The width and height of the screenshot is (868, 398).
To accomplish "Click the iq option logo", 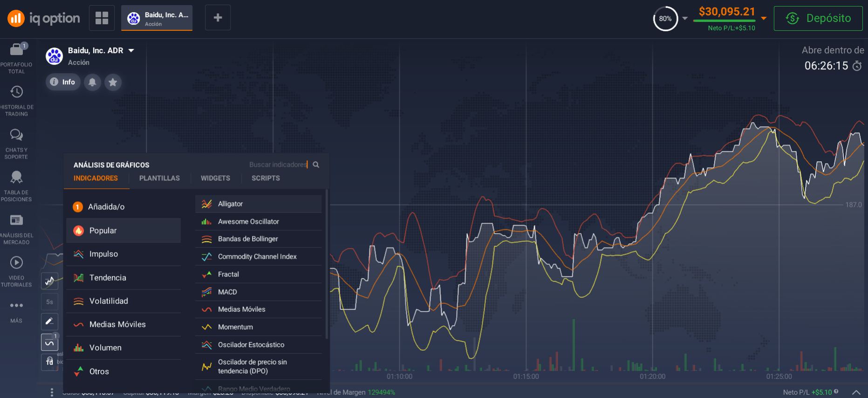I will [x=44, y=18].
